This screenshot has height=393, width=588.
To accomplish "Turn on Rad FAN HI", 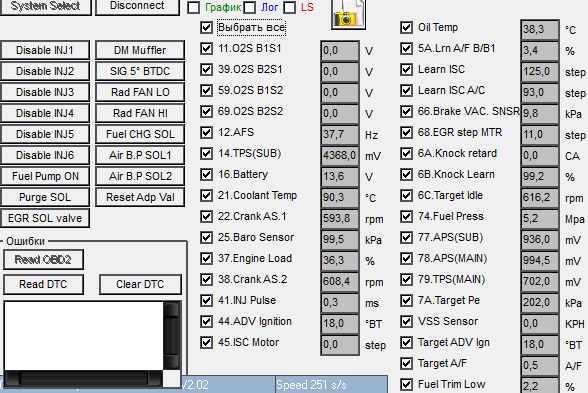I will click(140, 113).
